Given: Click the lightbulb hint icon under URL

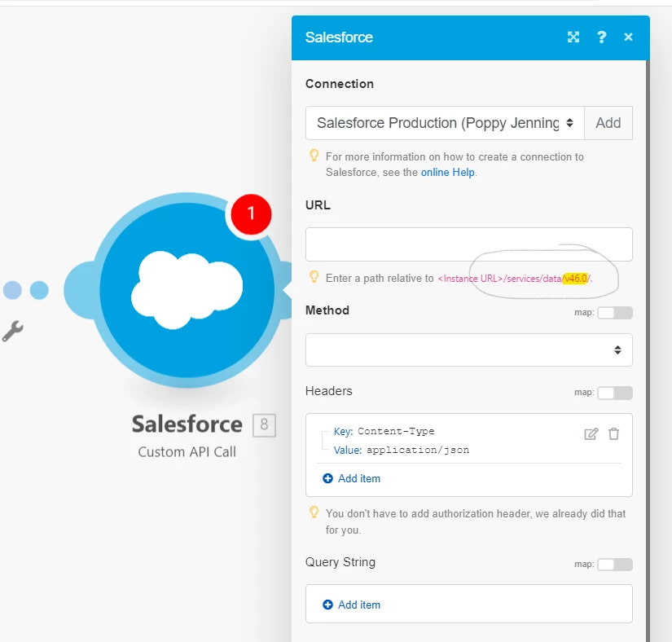Looking at the screenshot, I should tap(314, 277).
